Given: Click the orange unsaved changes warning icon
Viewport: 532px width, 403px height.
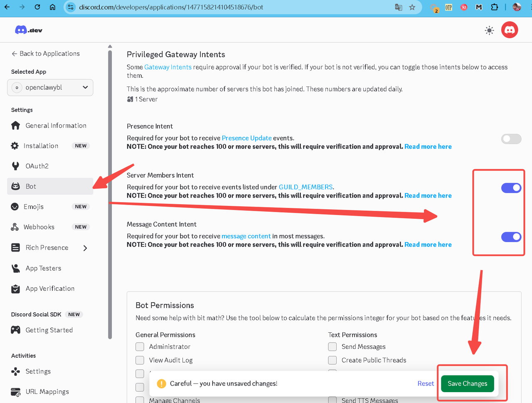Looking at the screenshot, I should pos(161,383).
